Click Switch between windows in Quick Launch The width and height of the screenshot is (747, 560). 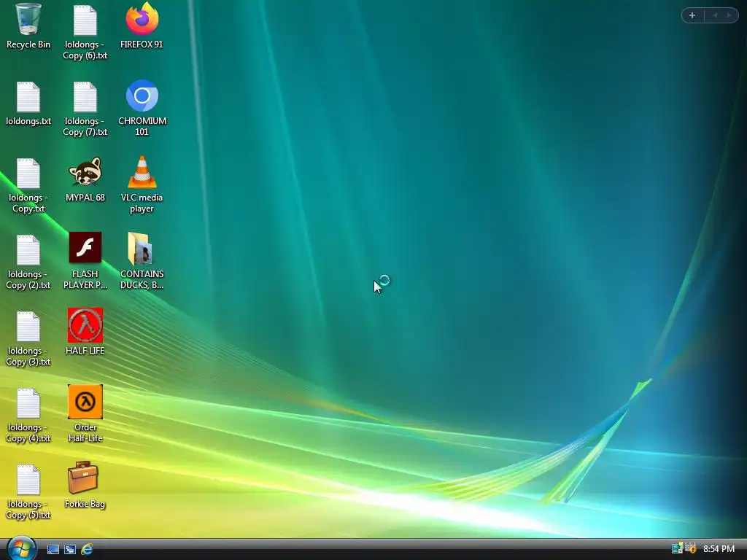[70, 550]
